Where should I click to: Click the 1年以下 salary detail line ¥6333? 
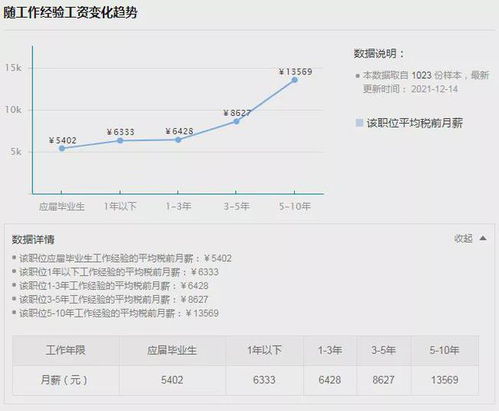pos(119,272)
